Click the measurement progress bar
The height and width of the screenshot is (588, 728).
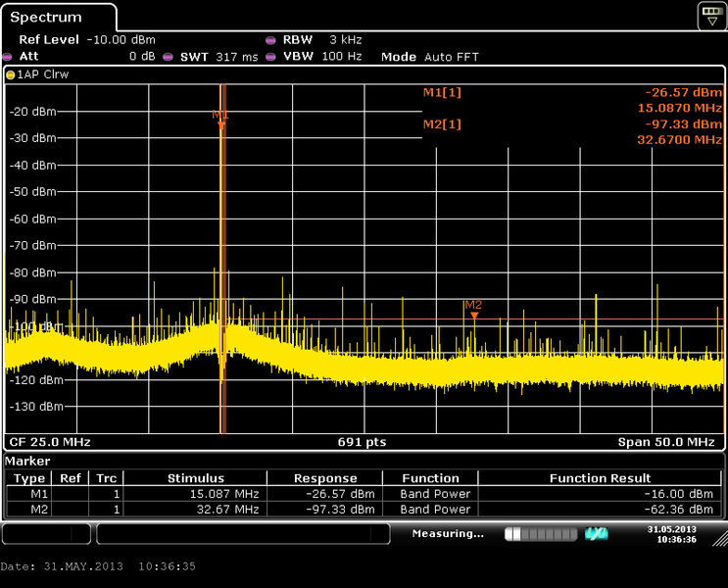(x=541, y=534)
